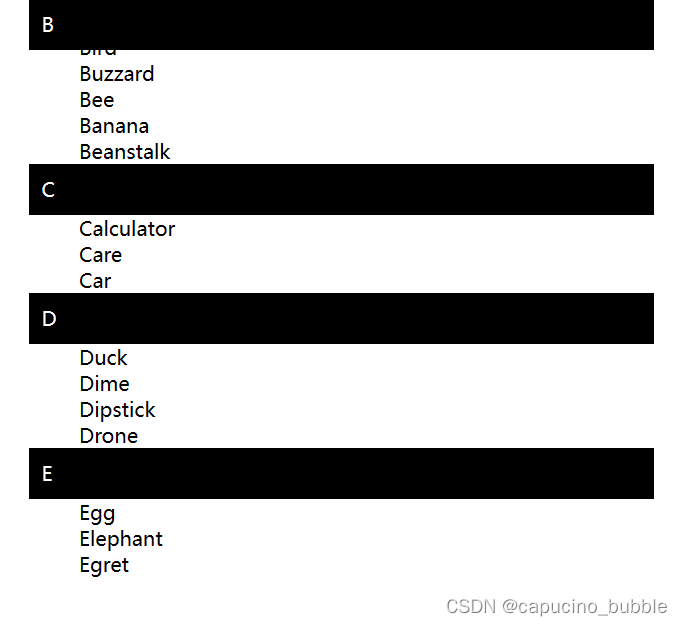Click the Care list item
This screenshot has height=626, width=682.
(101, 255)
